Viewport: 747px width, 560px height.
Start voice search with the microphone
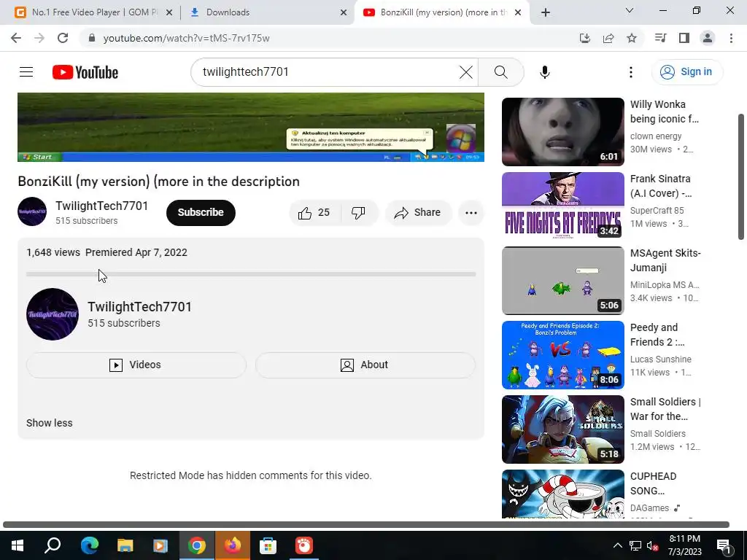click(x=544, y=72)
